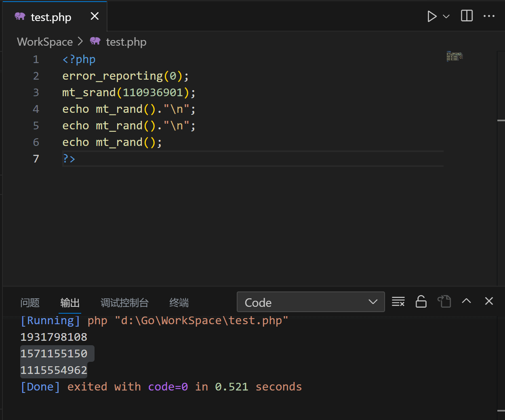Split the editor to the right
This screenshot has height=420, width=505.
(467, 16)
